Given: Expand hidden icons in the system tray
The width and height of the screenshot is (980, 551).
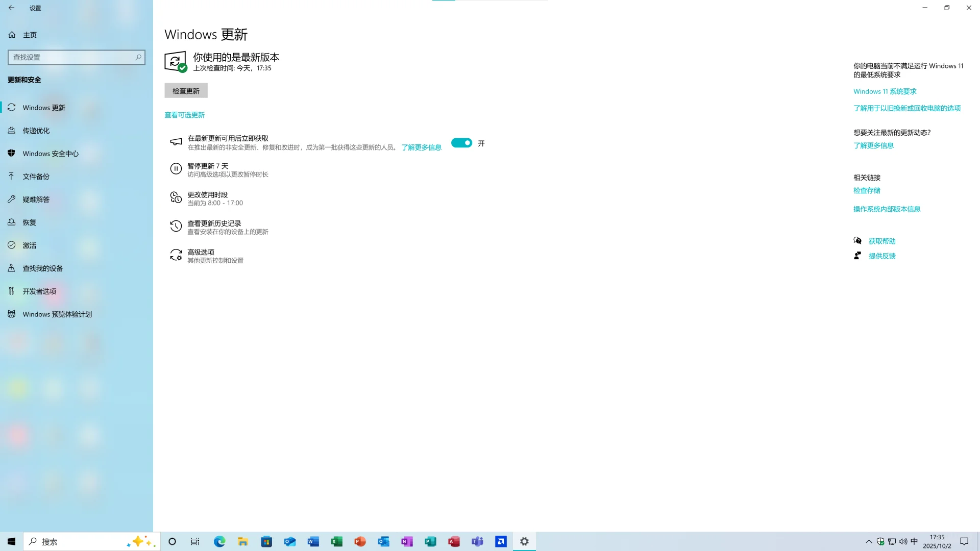Looking at the screenshot, I should (x=869, y=541).
